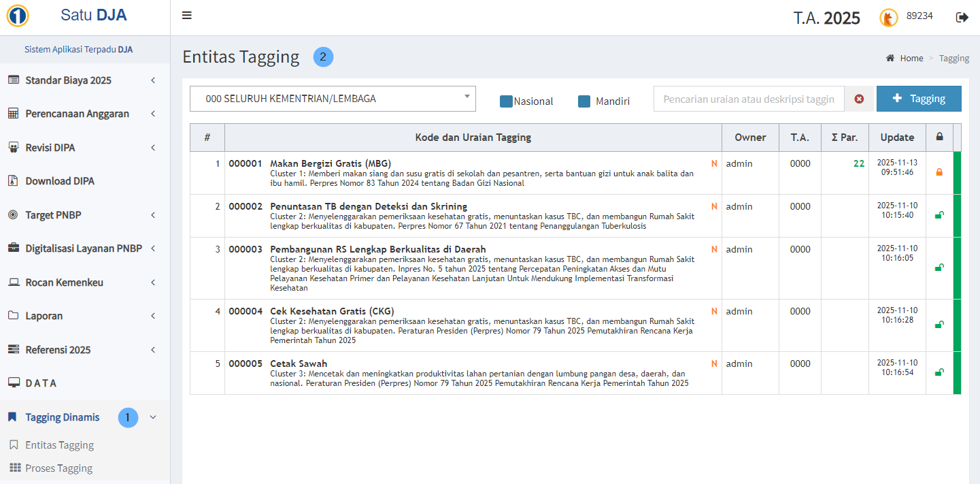This screenshot has width=980, height=484.
Task: Toggle unlock icon for Penuntasan TB row
Action: pos(939,215)
